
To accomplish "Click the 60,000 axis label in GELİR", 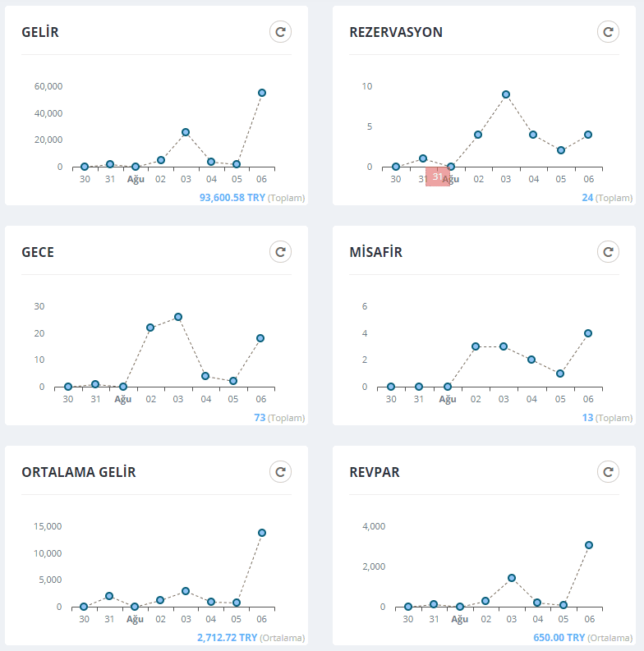I will tap(48, 86).
